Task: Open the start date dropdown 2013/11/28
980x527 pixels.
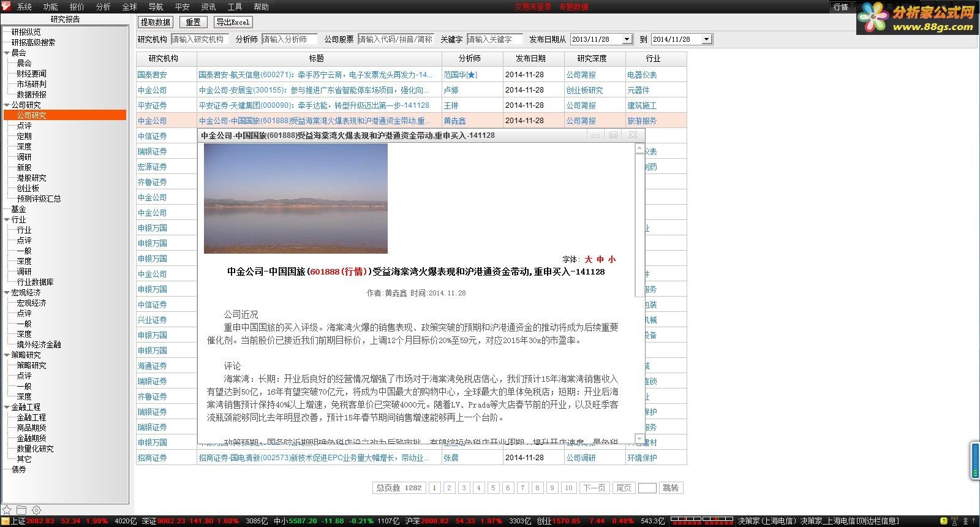Action: pyautogui.click(x=627, y=39)
